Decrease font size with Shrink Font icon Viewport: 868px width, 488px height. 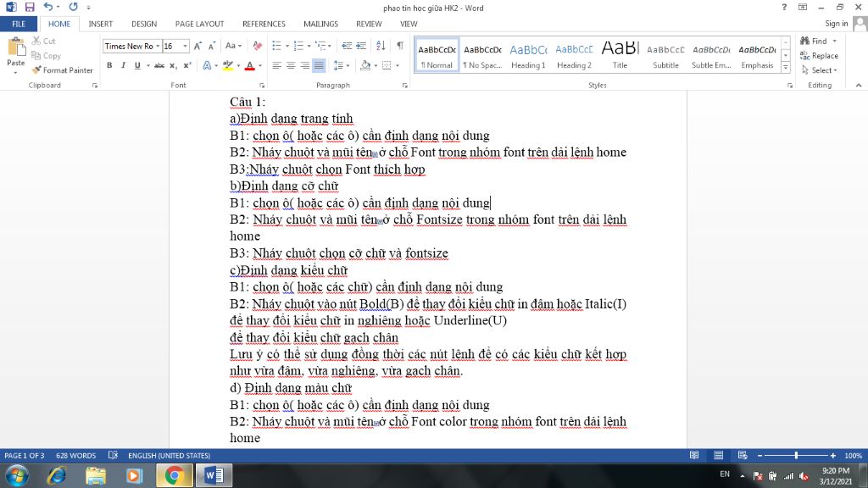pyautogui.click(x=211, y=46)
